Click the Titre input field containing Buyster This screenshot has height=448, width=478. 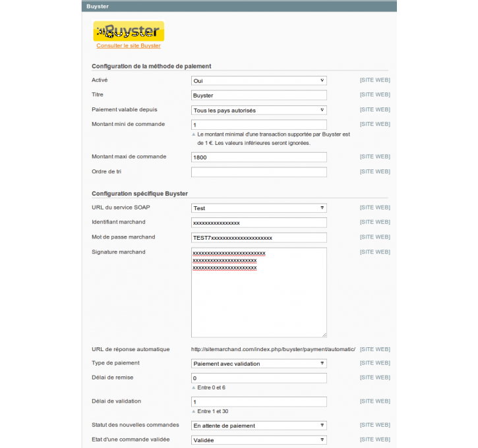click(x=259, y=95)
